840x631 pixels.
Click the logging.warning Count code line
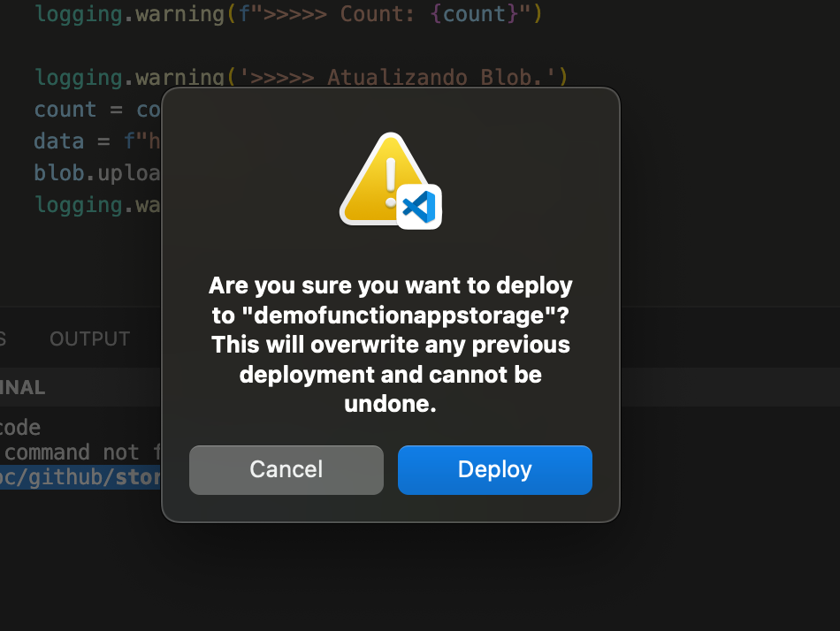pyautogui.click(x=289, y=14)
